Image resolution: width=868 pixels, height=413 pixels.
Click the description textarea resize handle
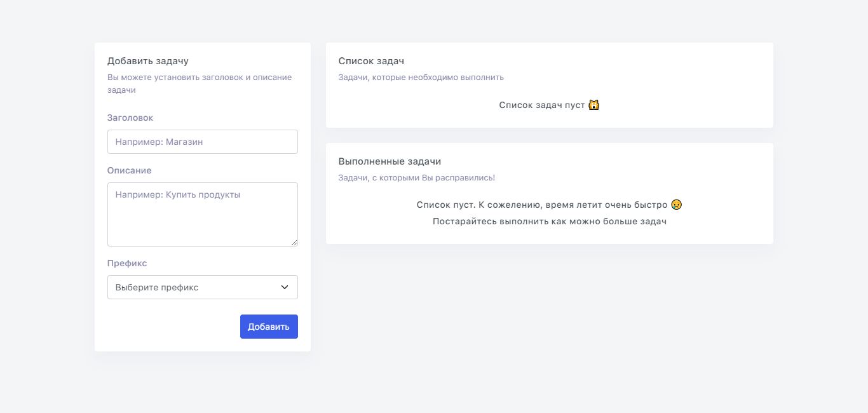(x=294, y=243)
